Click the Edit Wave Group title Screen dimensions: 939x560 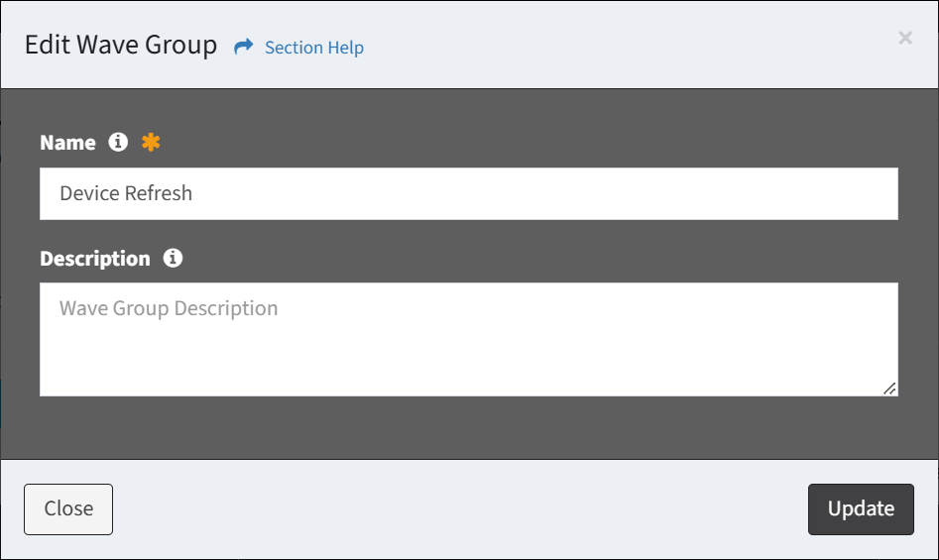(x=121, y=46)
